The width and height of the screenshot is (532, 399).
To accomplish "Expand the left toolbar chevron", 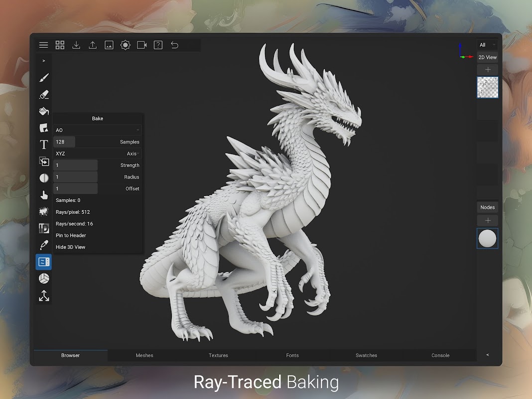I will [44, 61].
